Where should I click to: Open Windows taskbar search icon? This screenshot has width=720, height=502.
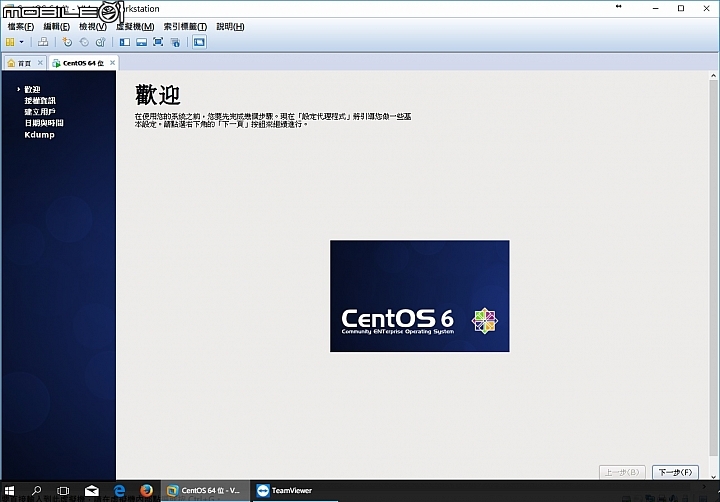click(36, 491)
